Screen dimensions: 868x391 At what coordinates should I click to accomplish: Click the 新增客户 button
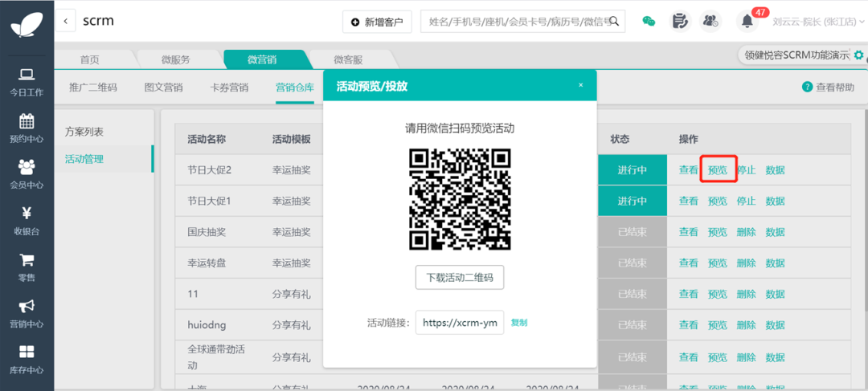click(x=377, y=22)
